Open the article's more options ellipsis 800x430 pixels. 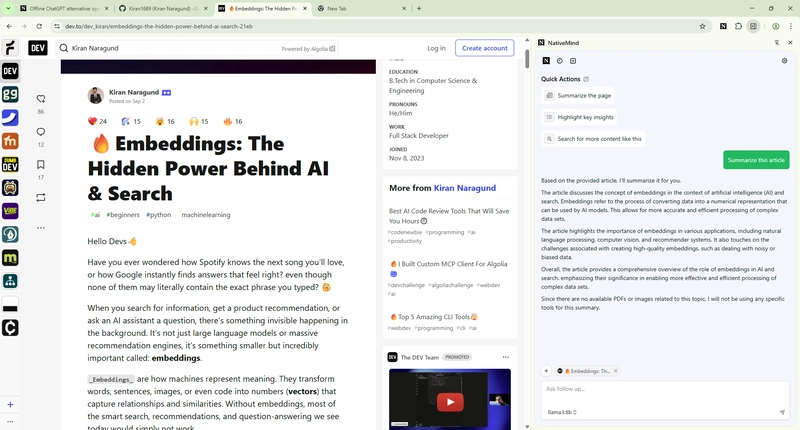pyautogui.click(x=41, y=228)
